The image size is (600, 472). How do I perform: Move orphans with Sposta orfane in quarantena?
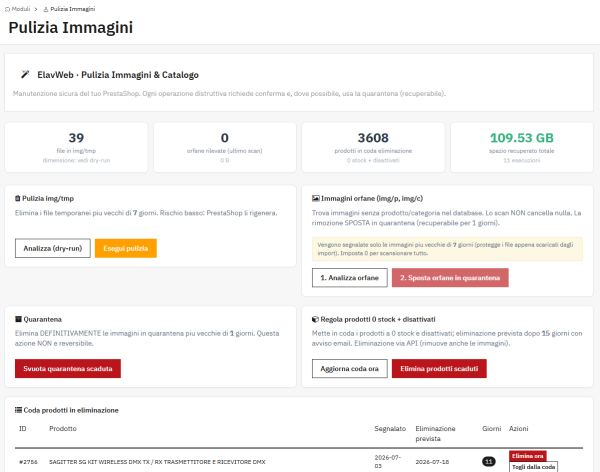[450, 278]
